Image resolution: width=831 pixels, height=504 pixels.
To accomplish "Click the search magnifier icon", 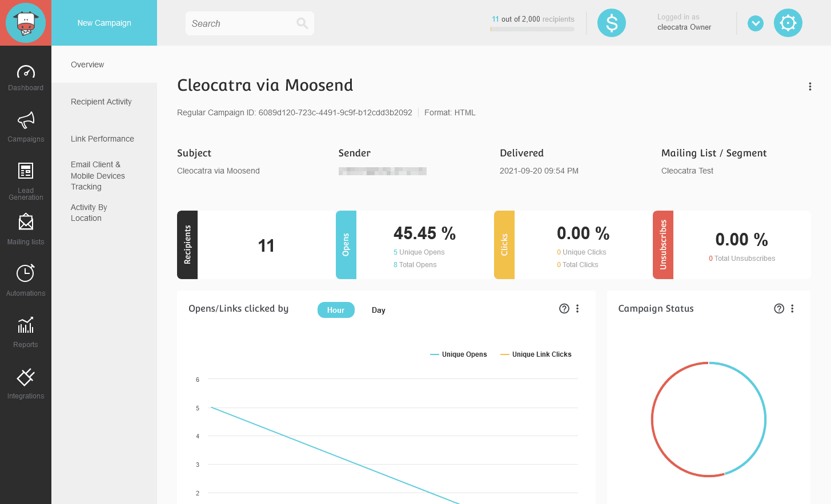I will click(302, 23).
